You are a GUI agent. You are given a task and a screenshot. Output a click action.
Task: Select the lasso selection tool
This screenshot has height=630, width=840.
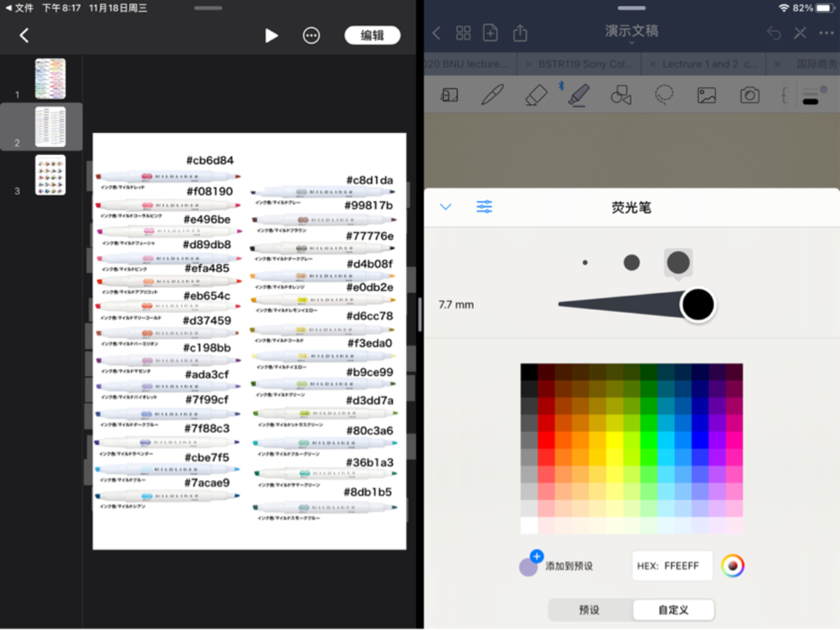[663, 95]
